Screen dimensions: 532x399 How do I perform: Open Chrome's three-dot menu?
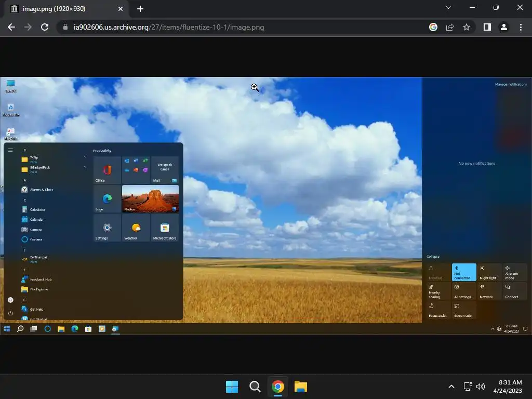pos(521,27)
